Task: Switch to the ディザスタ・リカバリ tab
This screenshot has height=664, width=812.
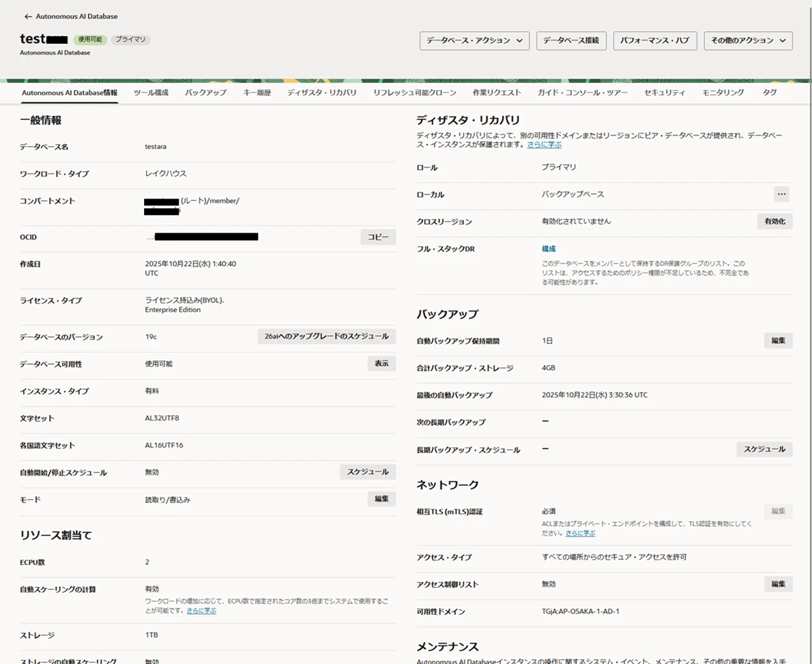Action: pyautogui.click(x=322, y=93)
